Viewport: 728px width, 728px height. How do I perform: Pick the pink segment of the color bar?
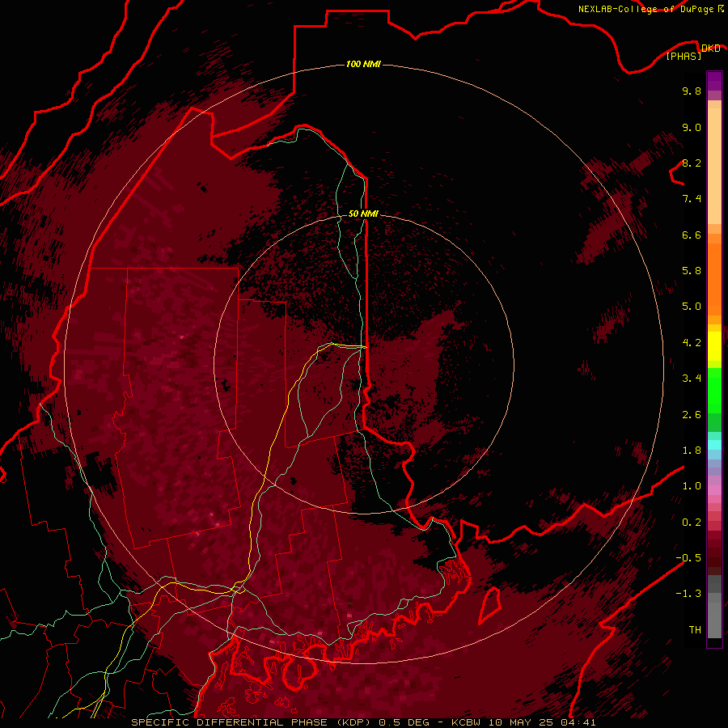pos(714,490)
